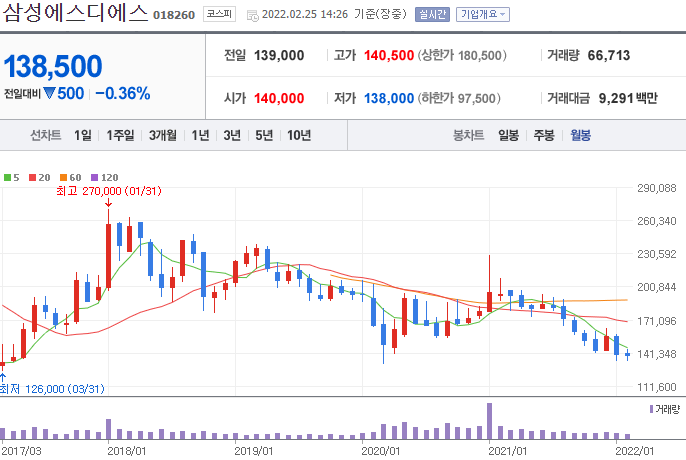Click the high price 140,500
686x460 pixels.
click(389, 56)
